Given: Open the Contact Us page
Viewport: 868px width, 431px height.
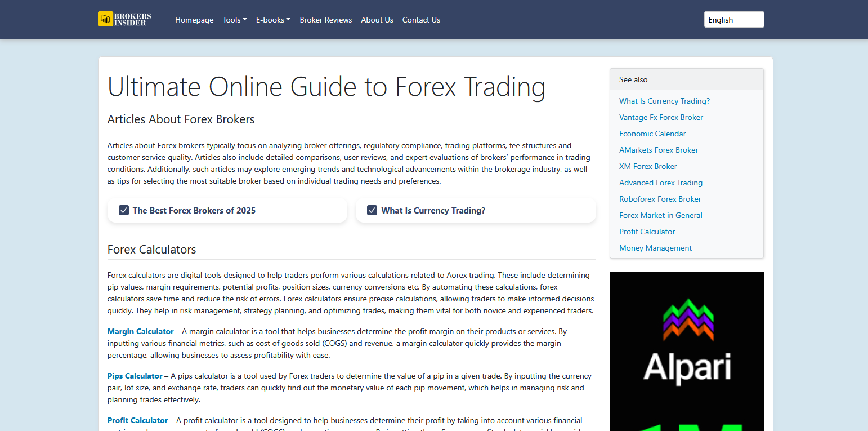Looking at the screenshot, I should click(x=421, y=20).
